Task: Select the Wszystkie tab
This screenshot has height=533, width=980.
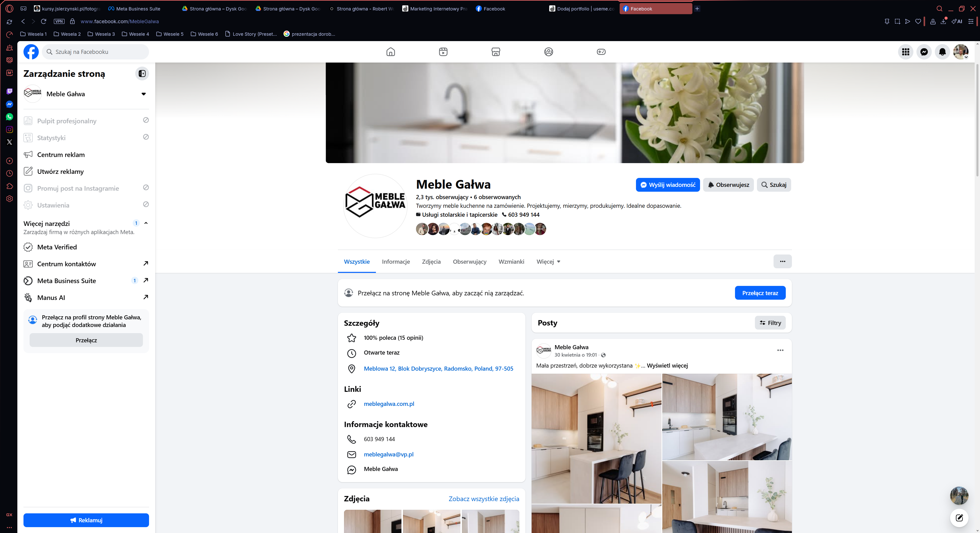Action: pos(357,262)
